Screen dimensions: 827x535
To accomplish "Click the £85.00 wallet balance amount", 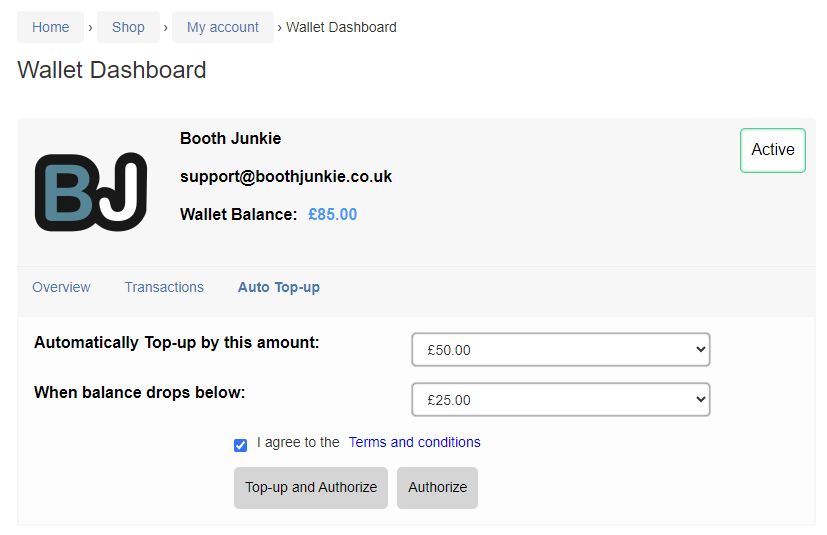I will [333, 214].
